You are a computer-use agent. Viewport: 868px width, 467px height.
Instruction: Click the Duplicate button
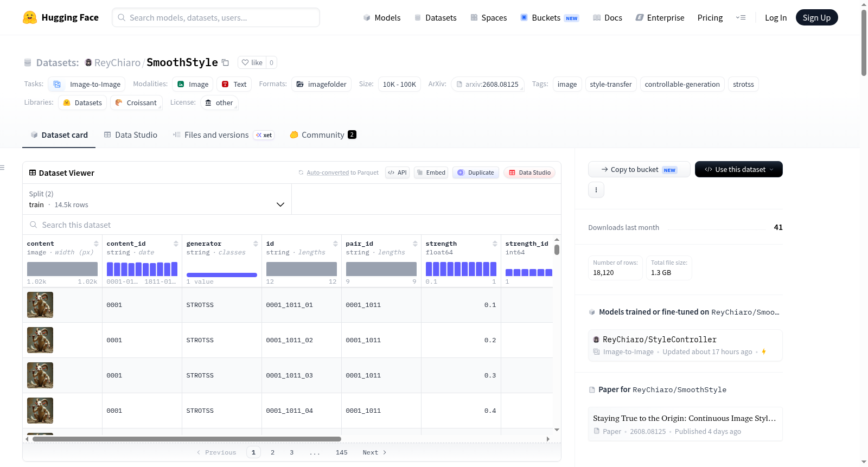[x=475, y=172]
